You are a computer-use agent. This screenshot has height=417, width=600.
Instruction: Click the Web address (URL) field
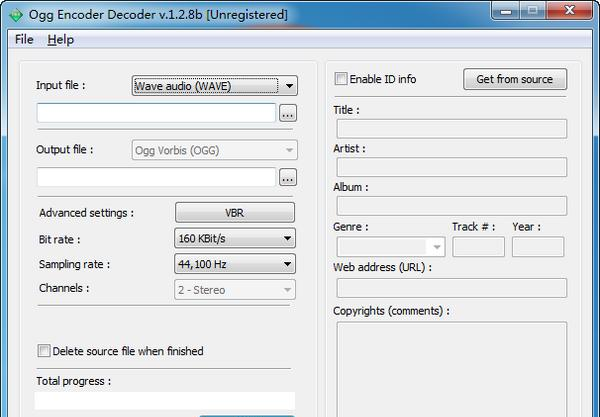(452, 288)
